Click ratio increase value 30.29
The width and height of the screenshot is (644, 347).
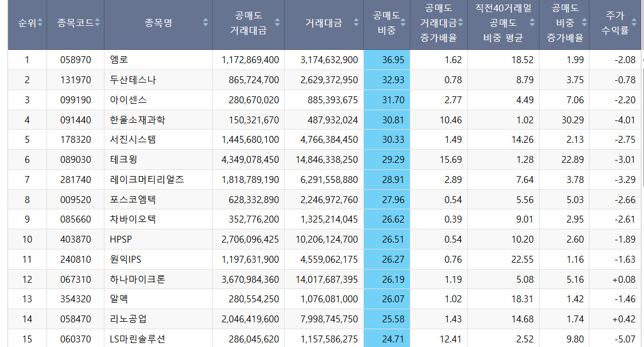pos(572,120)
